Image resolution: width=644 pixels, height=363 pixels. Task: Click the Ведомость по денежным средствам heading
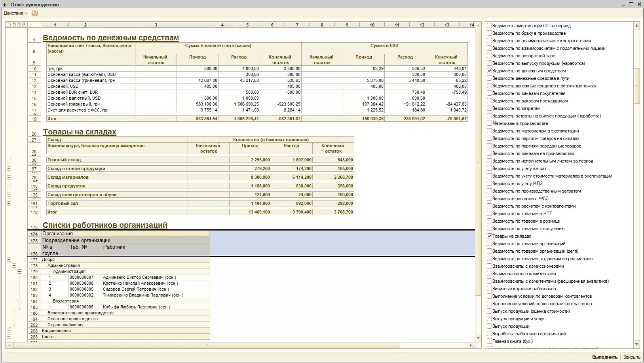point(111,38)
